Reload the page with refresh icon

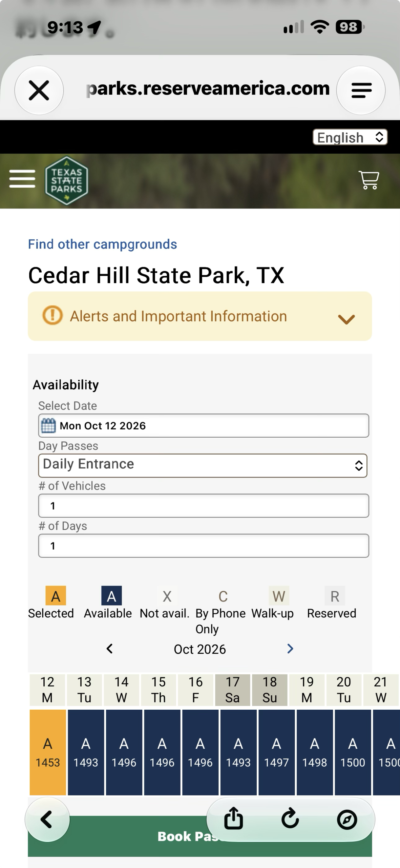[290, 819]
